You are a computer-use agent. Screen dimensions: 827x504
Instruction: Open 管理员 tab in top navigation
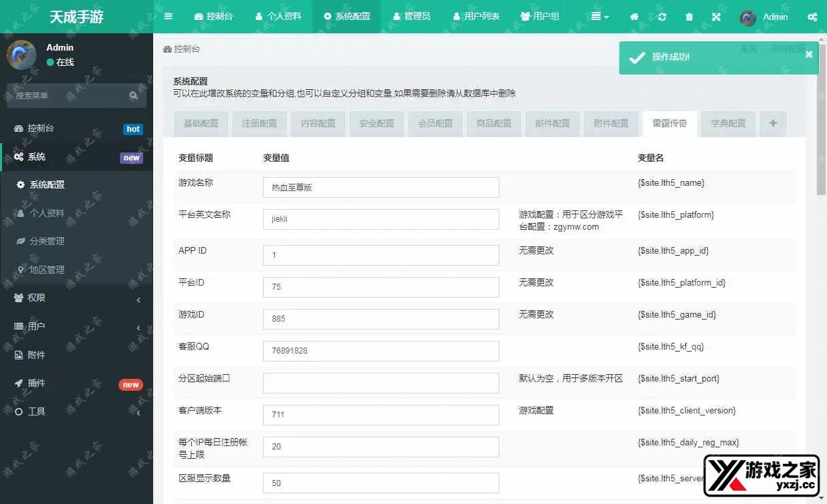[412, 17]
